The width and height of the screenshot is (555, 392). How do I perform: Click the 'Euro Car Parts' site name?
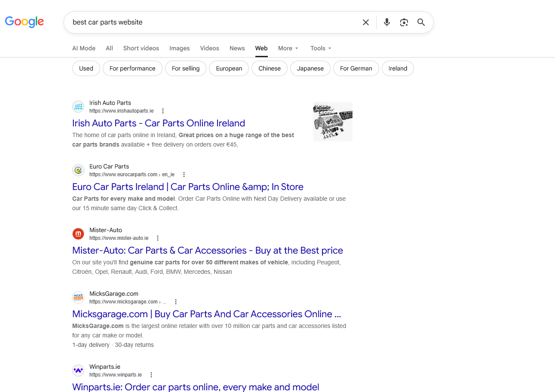coord(109,166)
